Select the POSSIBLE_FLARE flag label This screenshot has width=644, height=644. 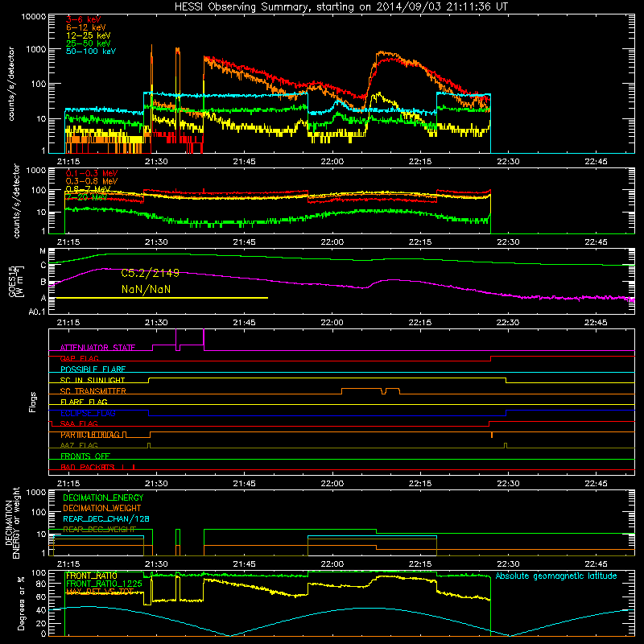(x=93, y=369)
